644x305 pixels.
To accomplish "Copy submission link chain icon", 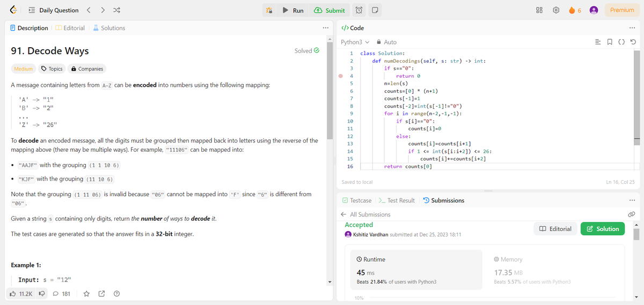I will coord(632,214).
